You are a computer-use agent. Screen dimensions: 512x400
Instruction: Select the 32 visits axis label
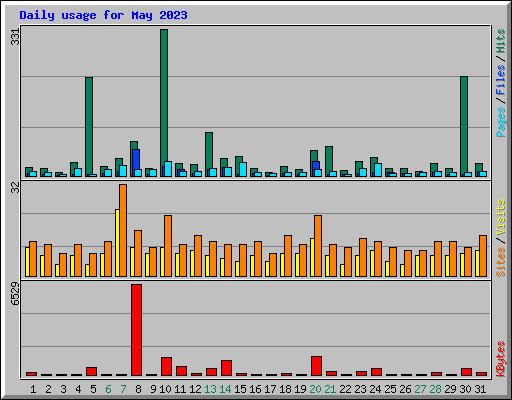coord(15,188)
